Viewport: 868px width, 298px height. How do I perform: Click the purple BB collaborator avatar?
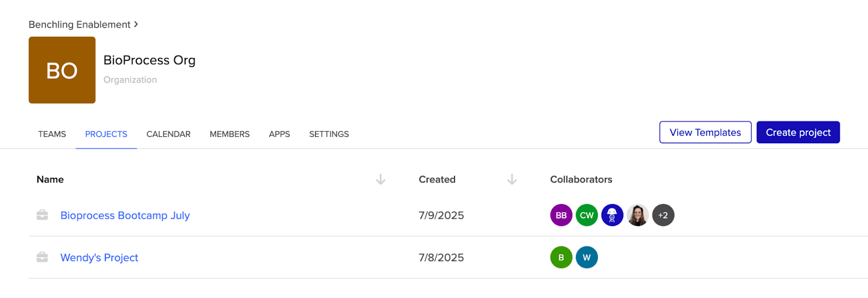click(x=561, y=215)
